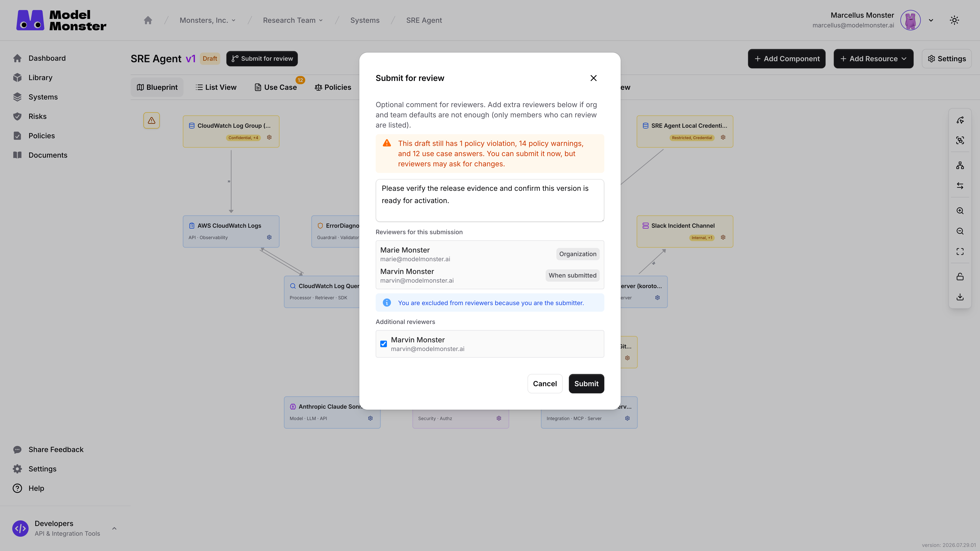Viewport: 980px width, 551px height.
Task: Open SRE Agent in the breadcrumb
Action: tap(424, 20)
